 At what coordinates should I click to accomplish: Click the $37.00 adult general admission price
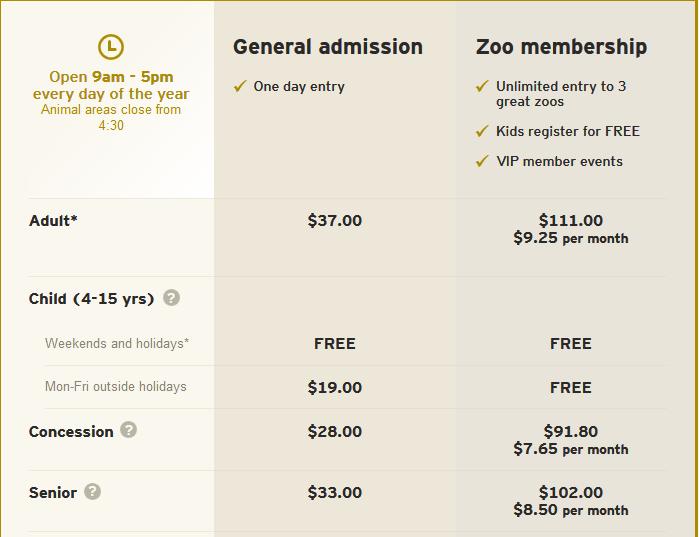(x=335, y=221)
